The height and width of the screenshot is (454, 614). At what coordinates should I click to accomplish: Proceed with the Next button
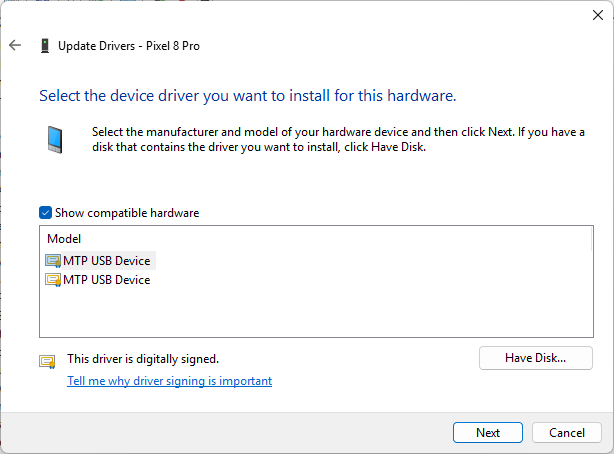point(488,432)
